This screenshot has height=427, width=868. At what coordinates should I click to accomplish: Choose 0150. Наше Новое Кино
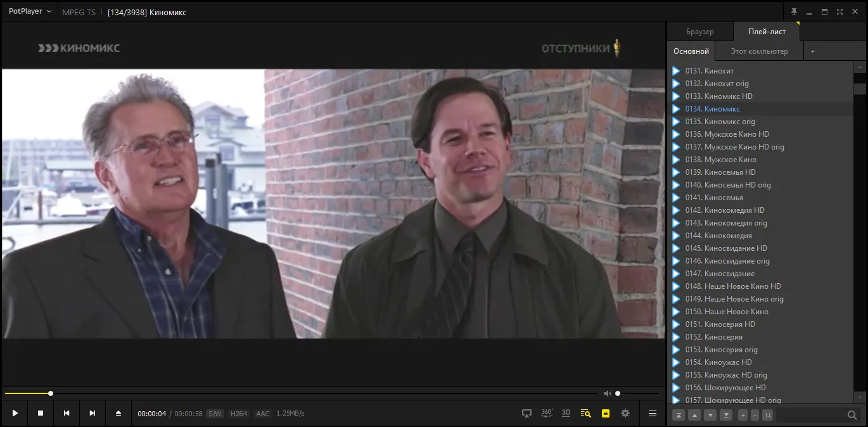point(760,312)
